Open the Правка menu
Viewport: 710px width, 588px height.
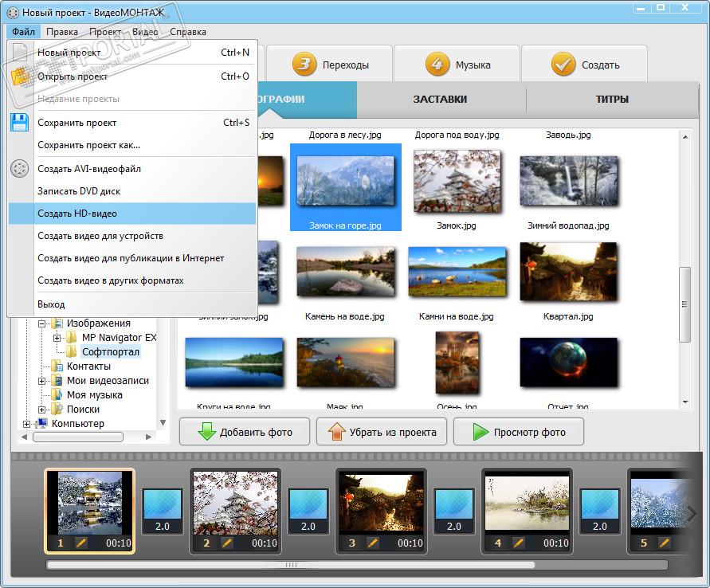point(62,32)
